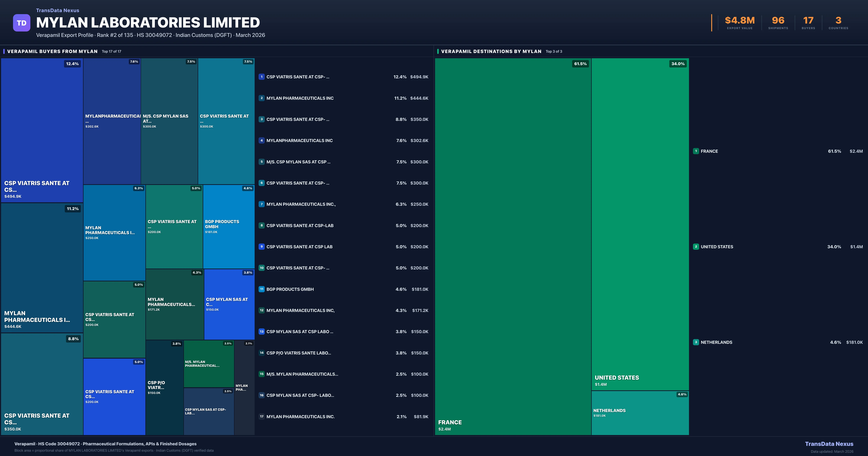The width and height of the screenshot is (868, 456).
Task: Click the BGP Products GmbH treemap tile
Action: [x=228, y=226]
